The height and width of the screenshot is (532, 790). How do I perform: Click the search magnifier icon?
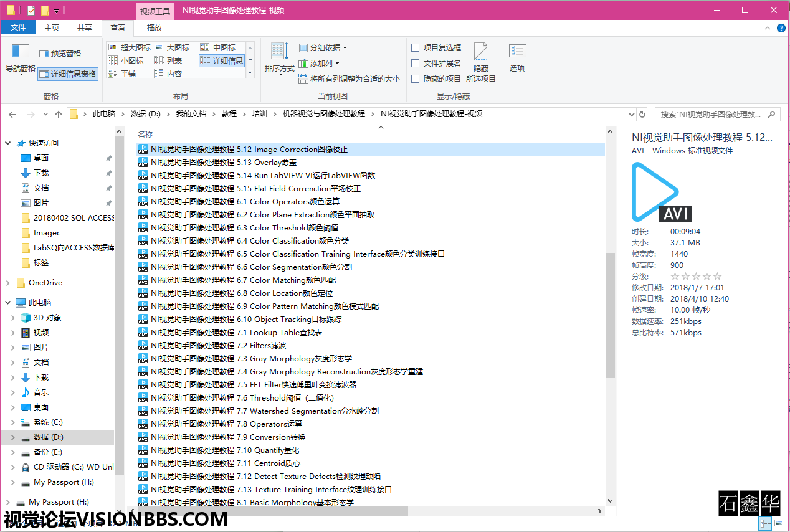[x=772, y=115]
